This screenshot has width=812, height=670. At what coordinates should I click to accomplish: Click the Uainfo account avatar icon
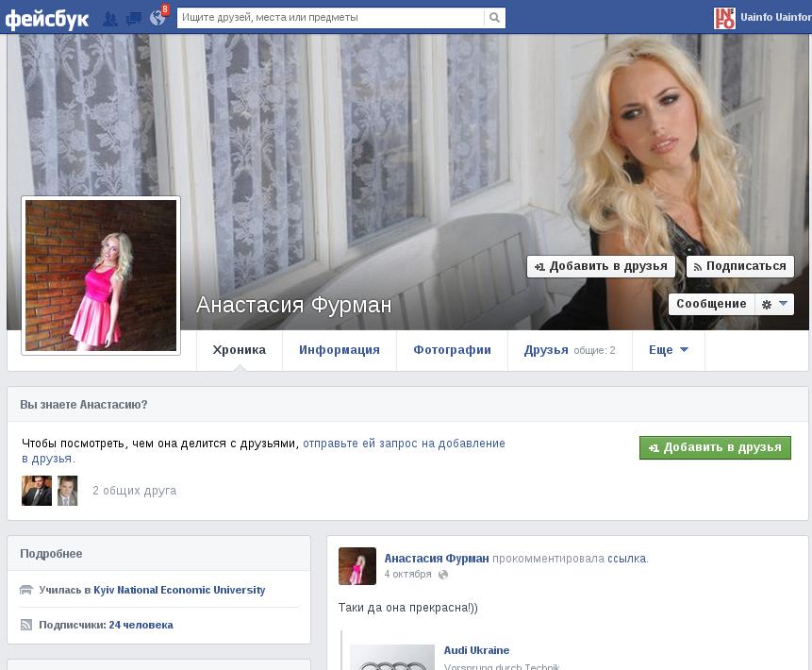(x=724, y=18)
